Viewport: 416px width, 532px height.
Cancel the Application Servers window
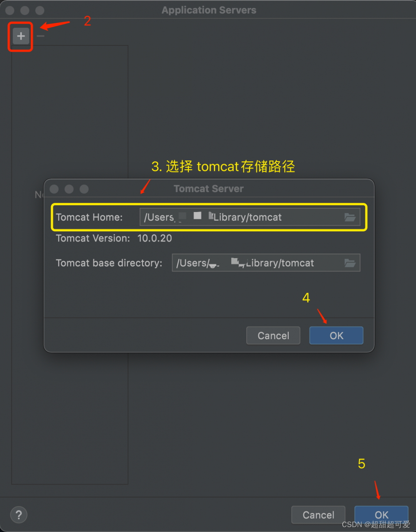(318, 515)
